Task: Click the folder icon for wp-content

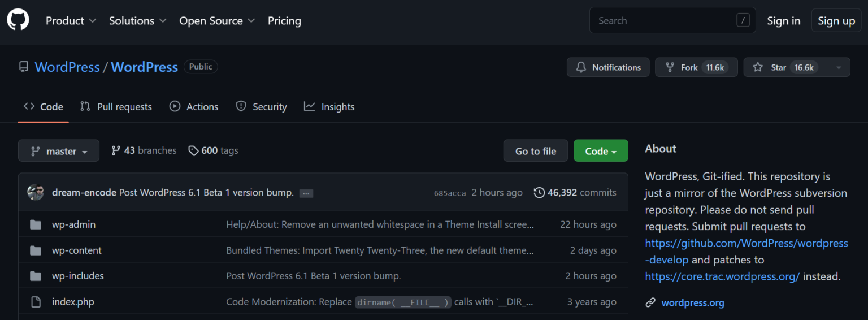Action: (36, 250)
